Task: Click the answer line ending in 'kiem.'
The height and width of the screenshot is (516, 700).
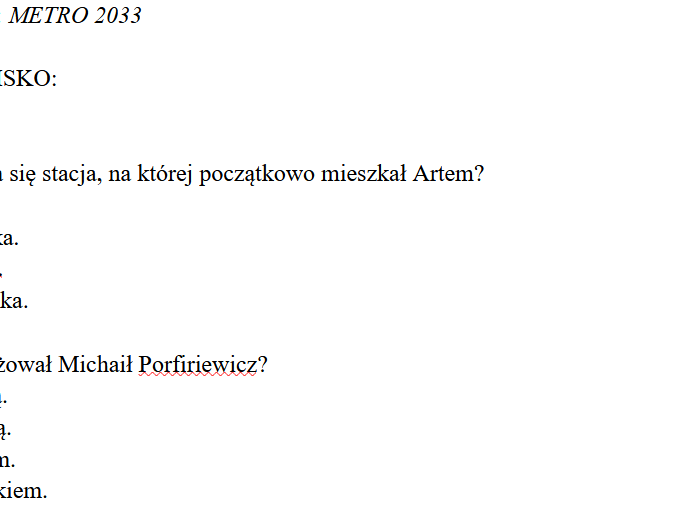Action: (x=23, y=492)
